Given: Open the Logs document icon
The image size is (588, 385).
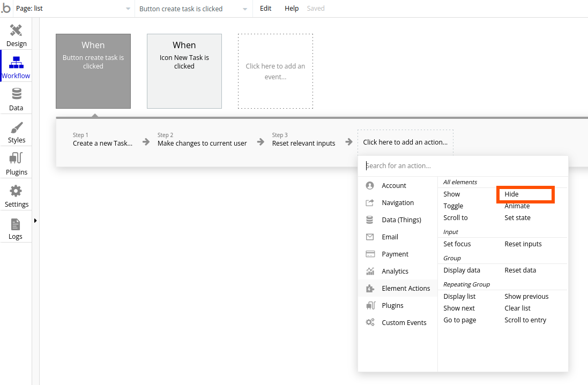Looking at the screenshot, I should tap(16, 224).
